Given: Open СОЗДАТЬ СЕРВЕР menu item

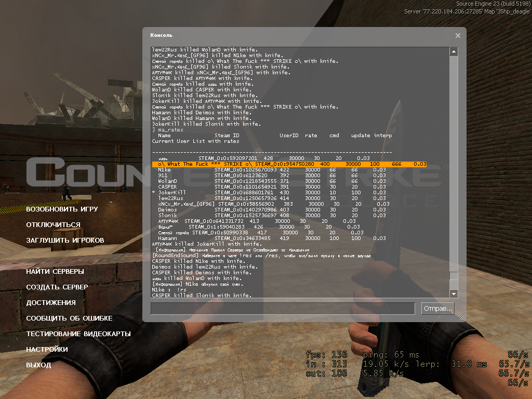Looking at the screenshot, I should pyautogui.click(x=57, y=287).
